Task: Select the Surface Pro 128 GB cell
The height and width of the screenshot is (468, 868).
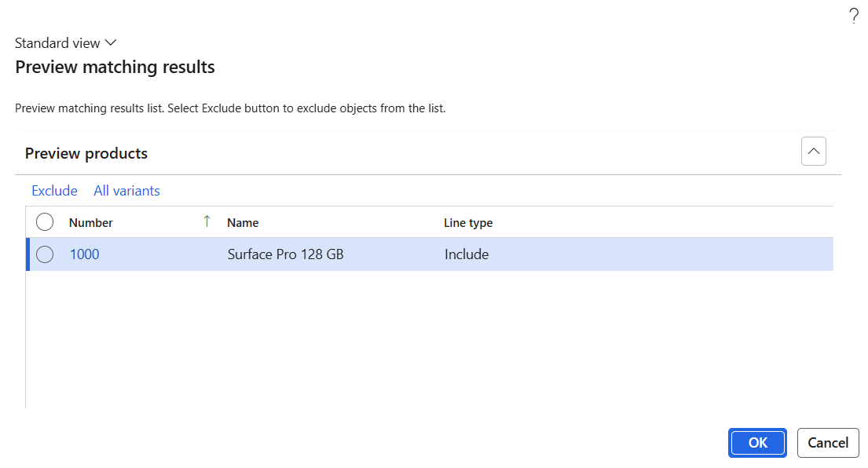Action: pyautogui.click(x=286, y=254)
